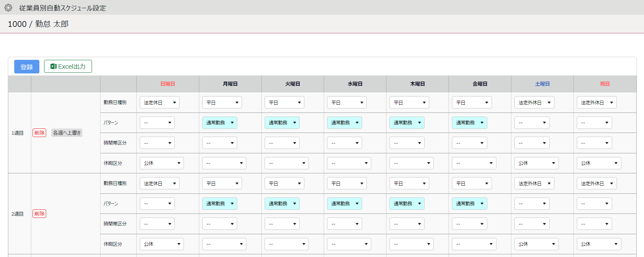Open week 1 Monday 勤務日種別 dropdown
644x257 pixels.
point(222,102)
